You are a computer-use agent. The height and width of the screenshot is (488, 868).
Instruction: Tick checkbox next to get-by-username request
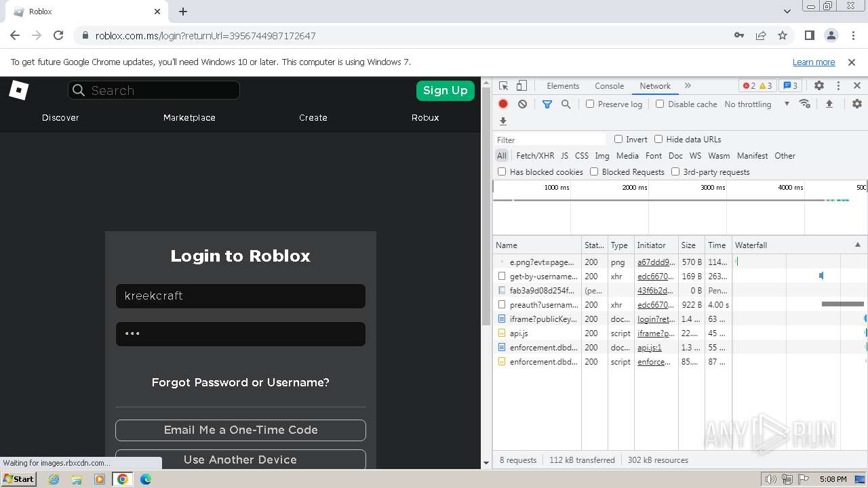pos(502,276)
